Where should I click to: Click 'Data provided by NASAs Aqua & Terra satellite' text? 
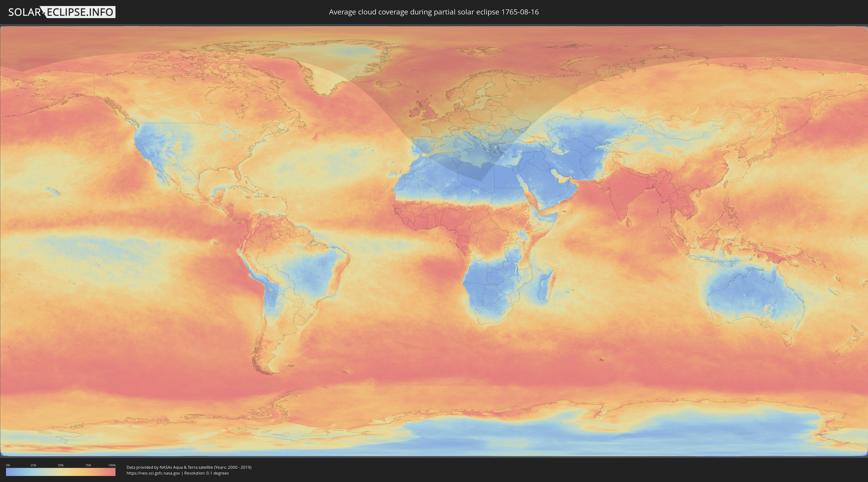click(170, 467)
